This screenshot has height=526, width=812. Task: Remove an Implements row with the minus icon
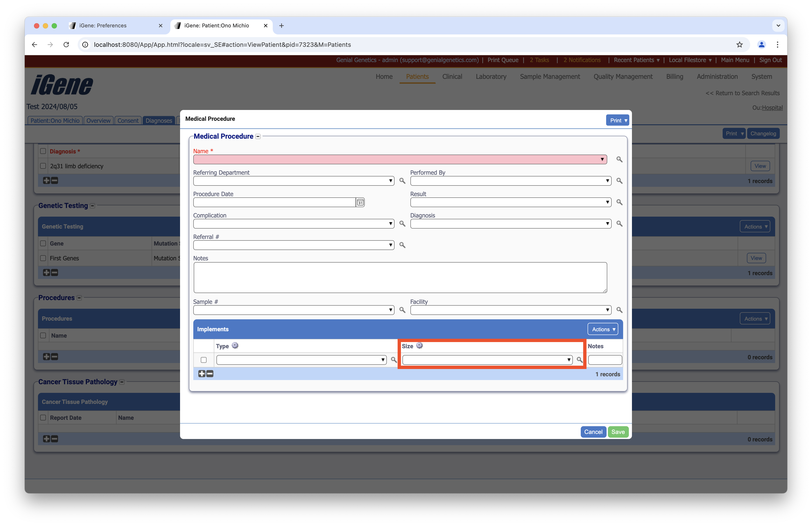tap(210, 374)
